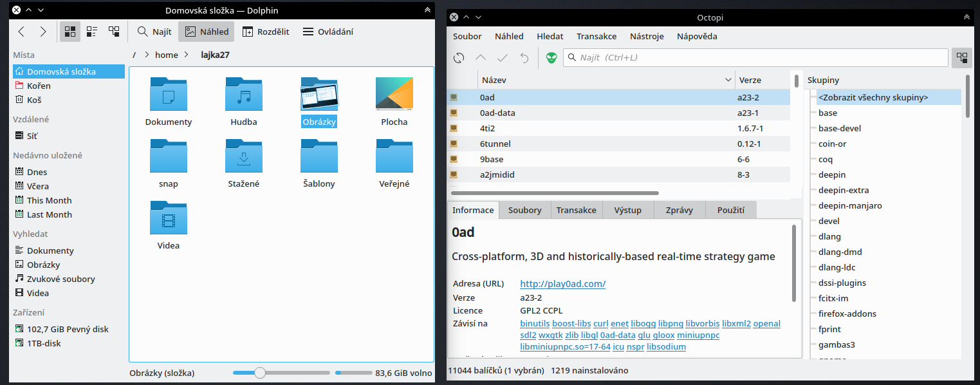The width and height of the screenshot is (980, 385).
Task: Select 102,7 GiB Pevný disk device
Action: pos(69,329)
